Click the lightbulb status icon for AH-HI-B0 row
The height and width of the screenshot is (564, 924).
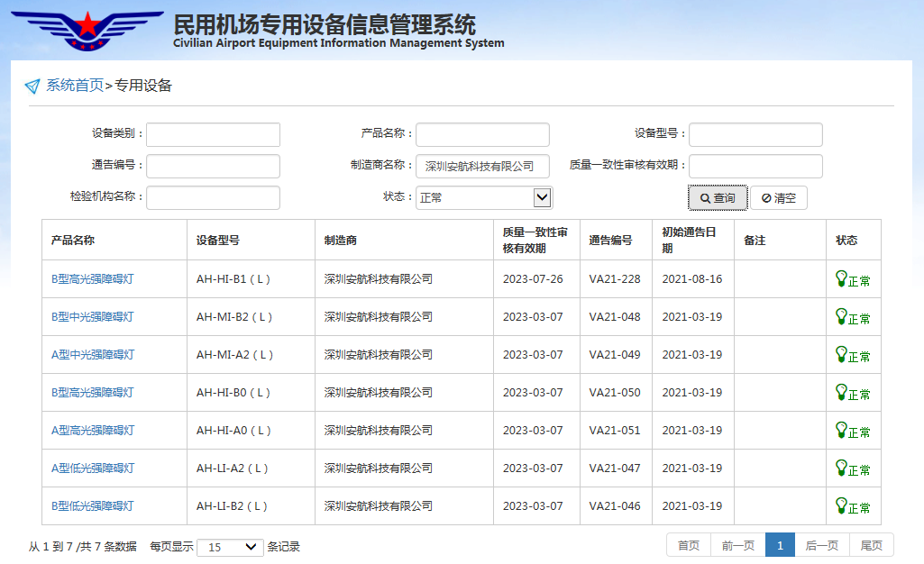point(841,392)
